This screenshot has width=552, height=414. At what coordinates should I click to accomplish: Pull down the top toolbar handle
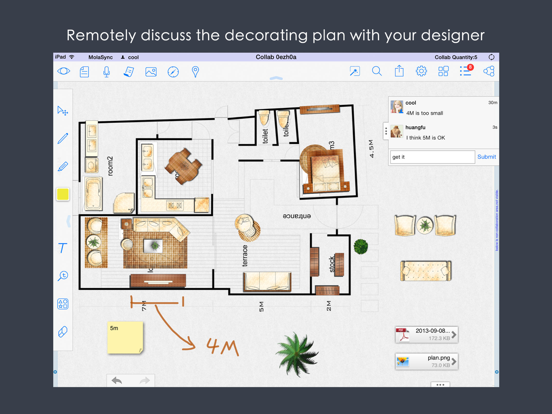click(x=276, y=78)
